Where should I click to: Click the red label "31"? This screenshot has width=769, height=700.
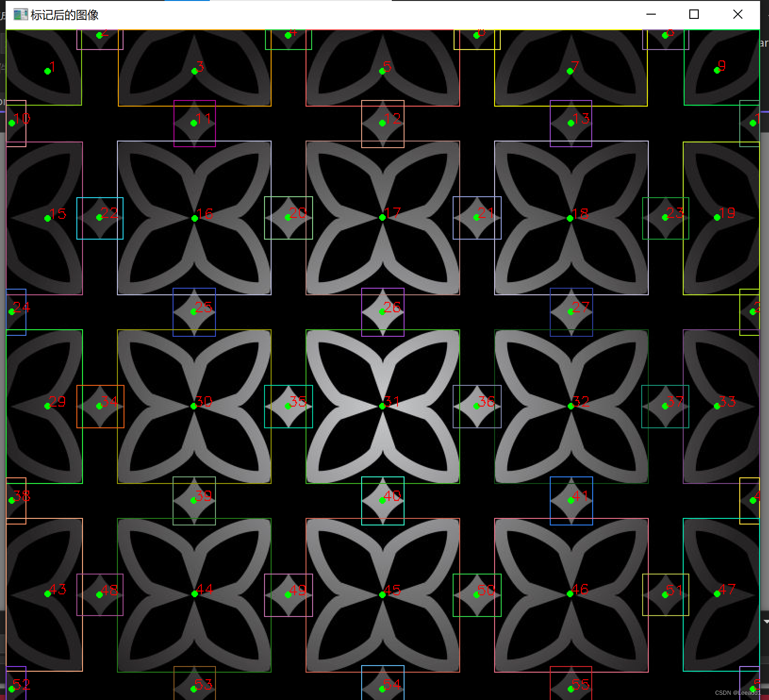[x=392, y=401]
